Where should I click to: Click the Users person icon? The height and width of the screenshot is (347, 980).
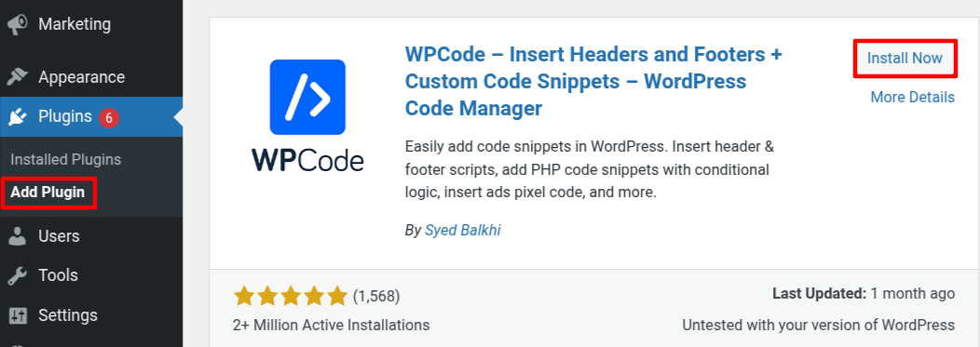[17, 236]
